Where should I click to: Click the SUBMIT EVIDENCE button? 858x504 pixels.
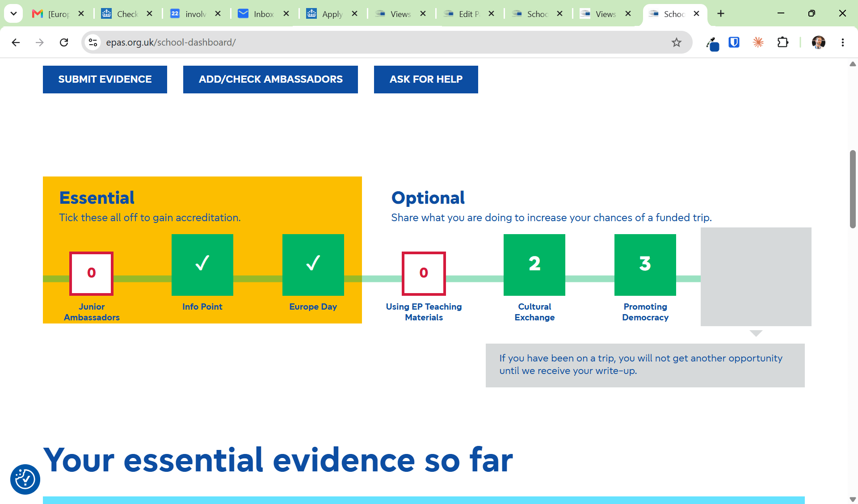pyautogui.click(x=105, y=80)
